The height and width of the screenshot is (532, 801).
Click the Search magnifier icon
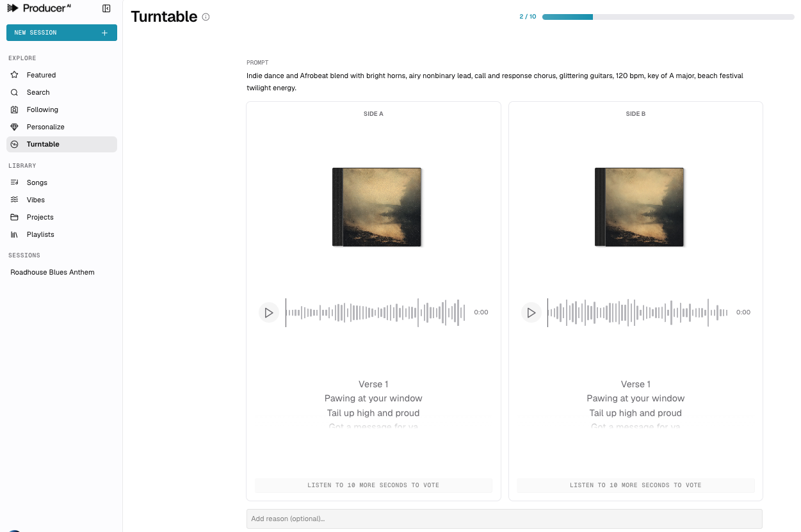pos(15,92)
